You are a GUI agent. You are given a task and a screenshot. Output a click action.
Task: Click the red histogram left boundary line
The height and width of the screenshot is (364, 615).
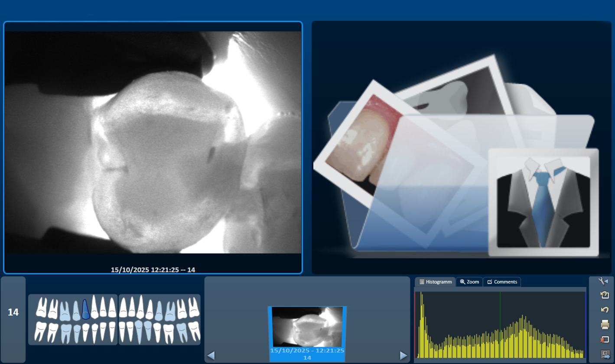[415, 325]
